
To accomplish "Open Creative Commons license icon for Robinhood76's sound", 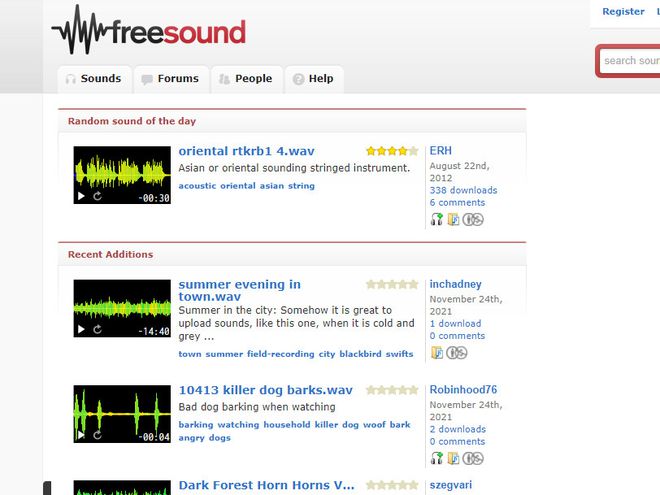I will (x=473, y=458).
